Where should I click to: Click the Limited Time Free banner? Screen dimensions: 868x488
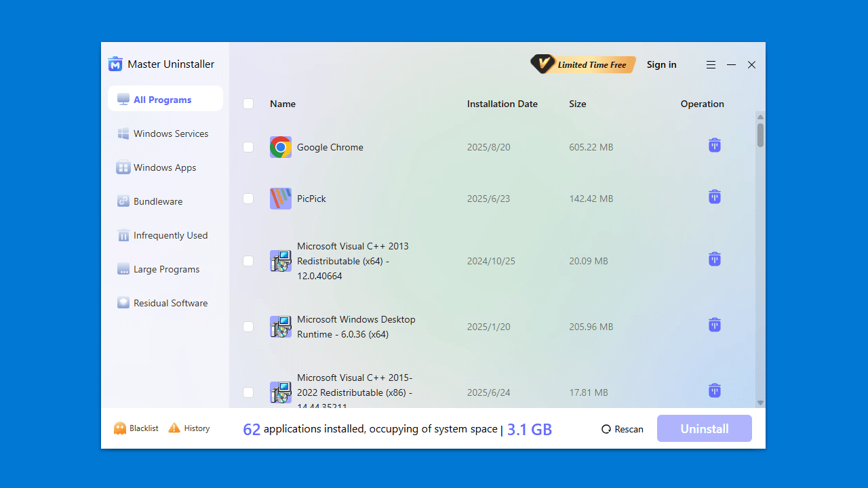coord(583,64)
